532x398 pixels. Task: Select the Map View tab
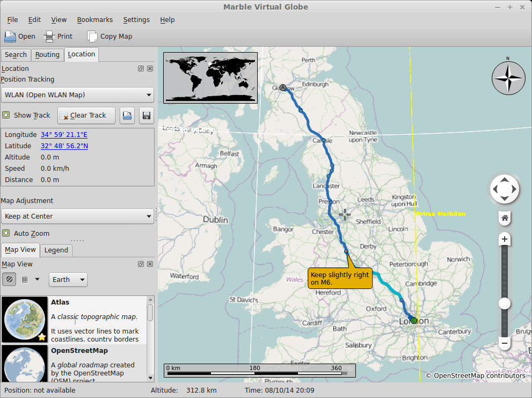point(20,250)
